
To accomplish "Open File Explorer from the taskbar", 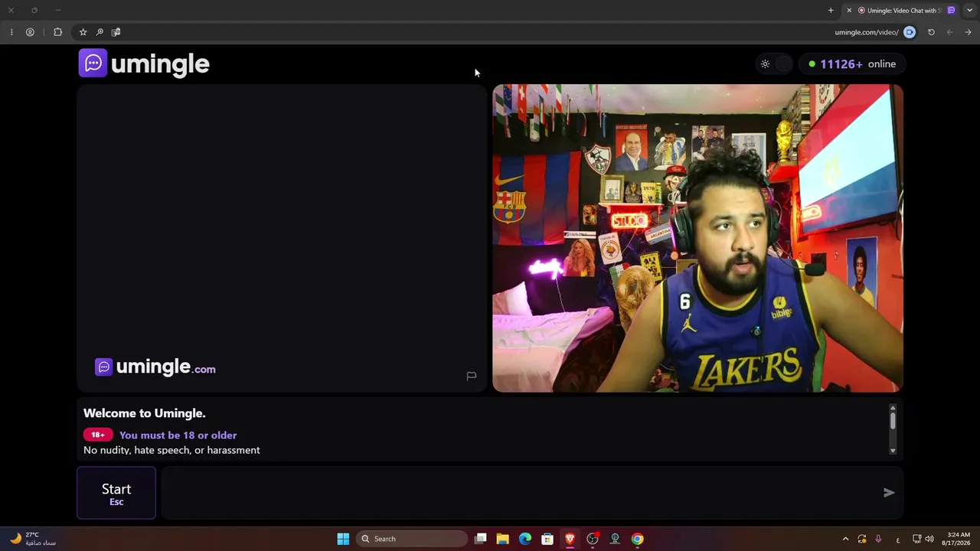I will point(503,539).
